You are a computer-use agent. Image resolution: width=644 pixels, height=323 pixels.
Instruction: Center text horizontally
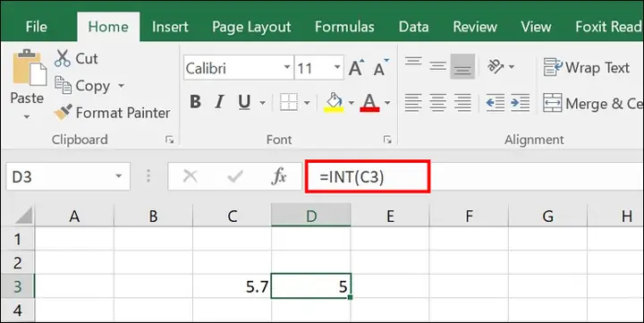437,103
